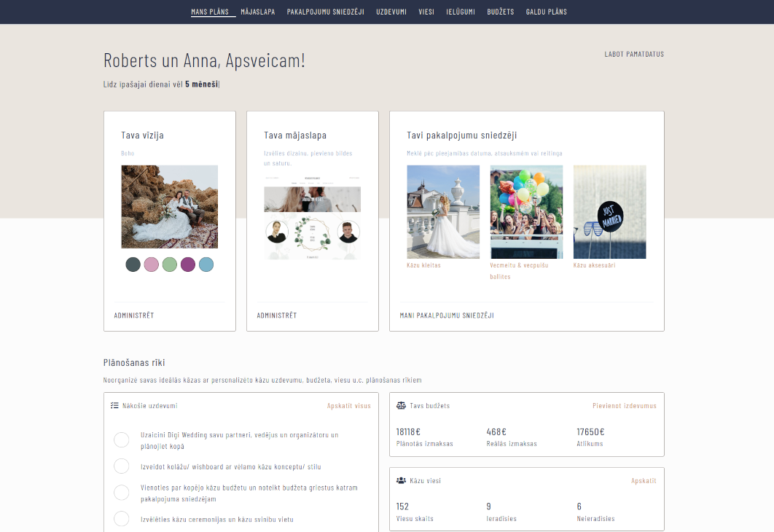Go to Pakalpojumu sniedzēji in navigation
The width and height of the screenshot is (774, 532).
point(325,12)
